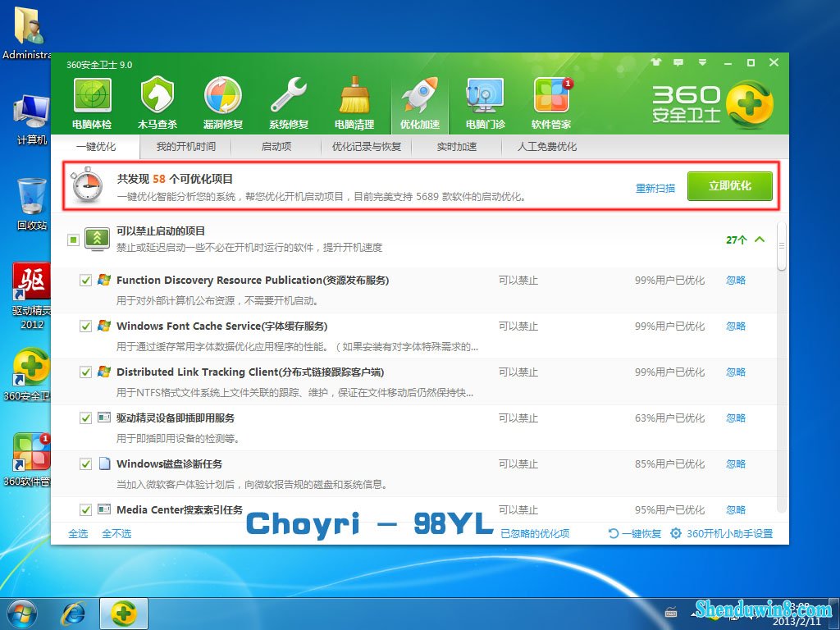Click the Windows磁盘诊断任务 document icon
The height and width of the screenshot is (630, 840).
point(104,463)
